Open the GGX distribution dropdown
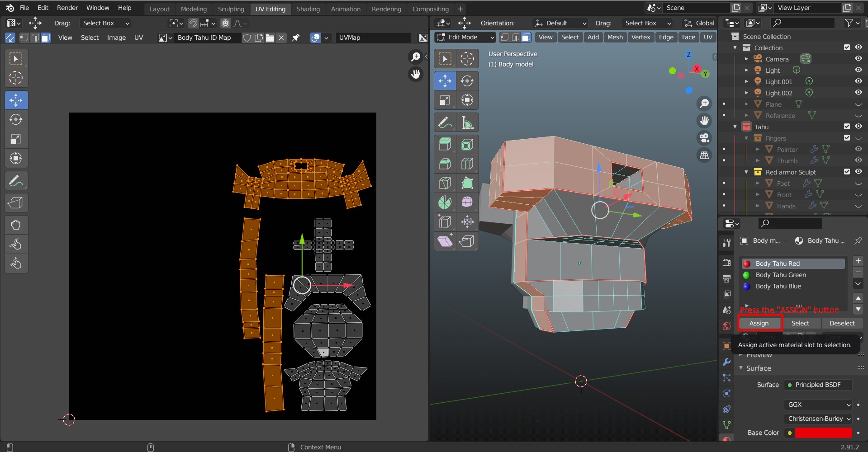The width and height of the screenshot is (868, 452). (818, 405)
